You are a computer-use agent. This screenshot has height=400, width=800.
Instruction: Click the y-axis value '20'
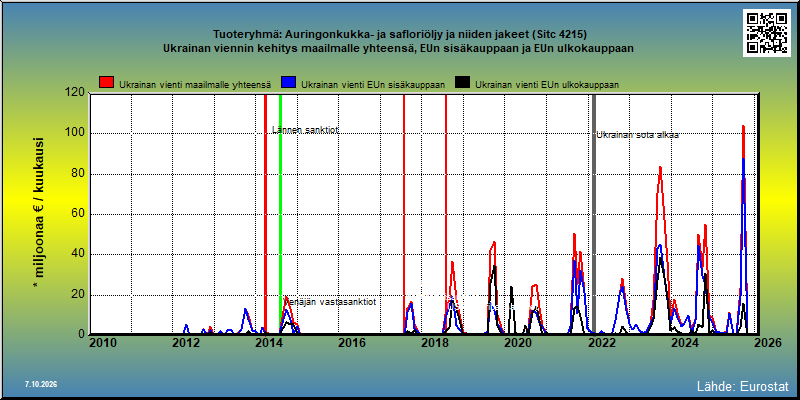point(78,294)
